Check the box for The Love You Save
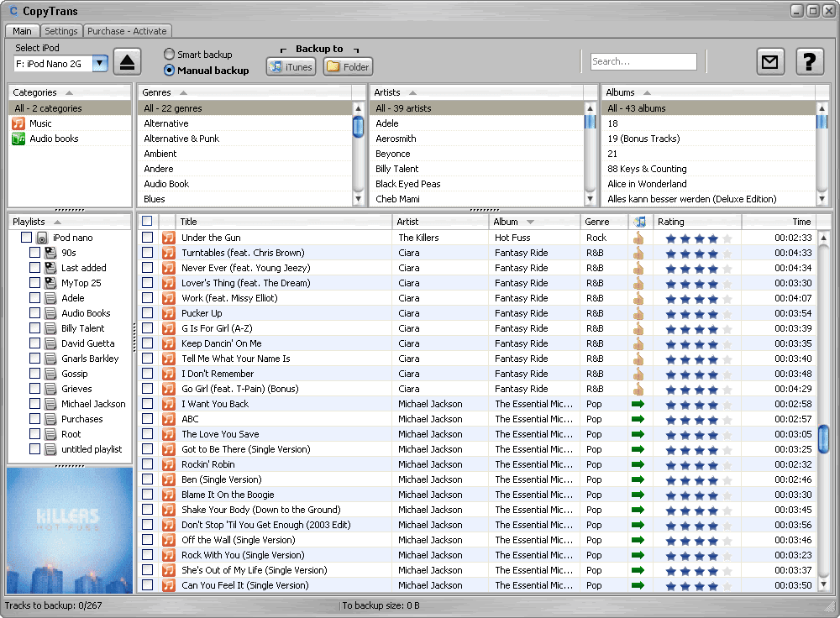This screenshot has height=618, width=840. click(x=148, y=434)
